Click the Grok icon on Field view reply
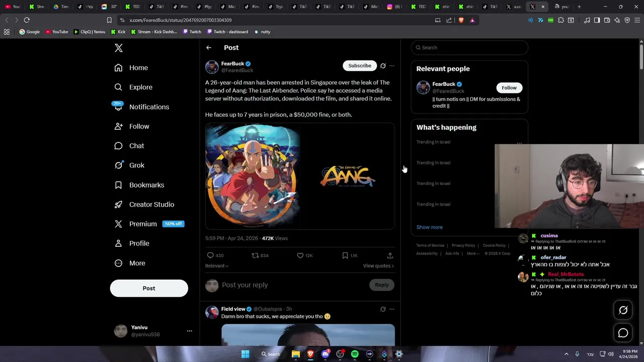 [383, 309]
